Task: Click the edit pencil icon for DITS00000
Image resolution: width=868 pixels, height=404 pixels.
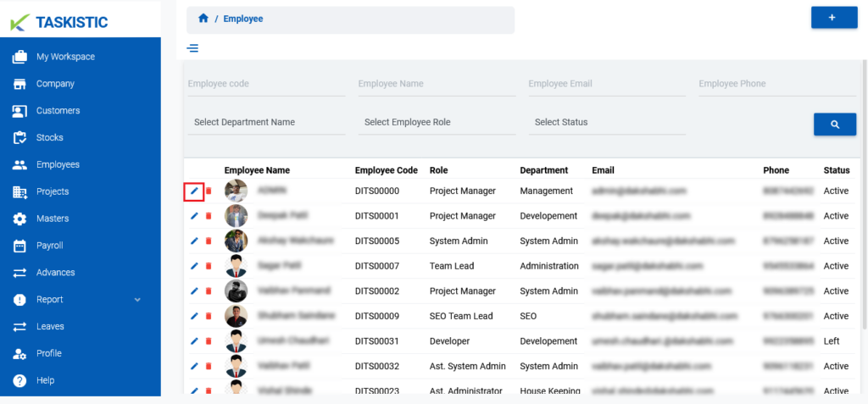Action: click(194, 191)
